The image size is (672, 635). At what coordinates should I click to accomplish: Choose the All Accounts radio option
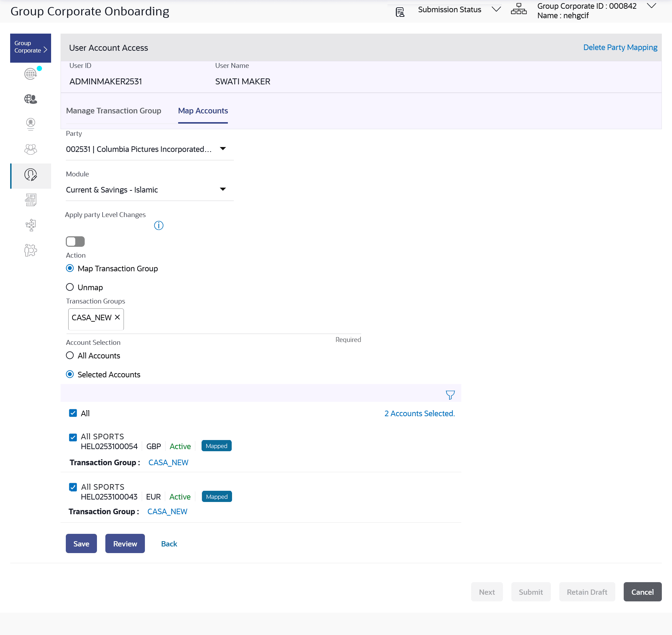tap(70, 356)
